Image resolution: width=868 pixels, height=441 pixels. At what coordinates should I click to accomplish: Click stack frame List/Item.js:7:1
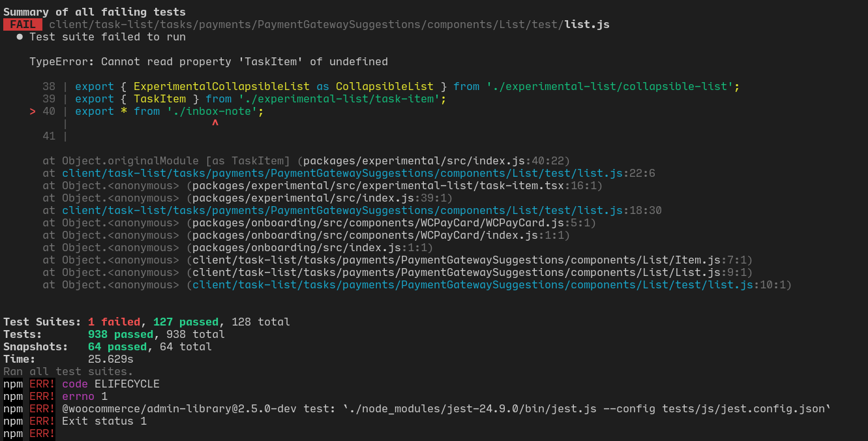point(398,260)
